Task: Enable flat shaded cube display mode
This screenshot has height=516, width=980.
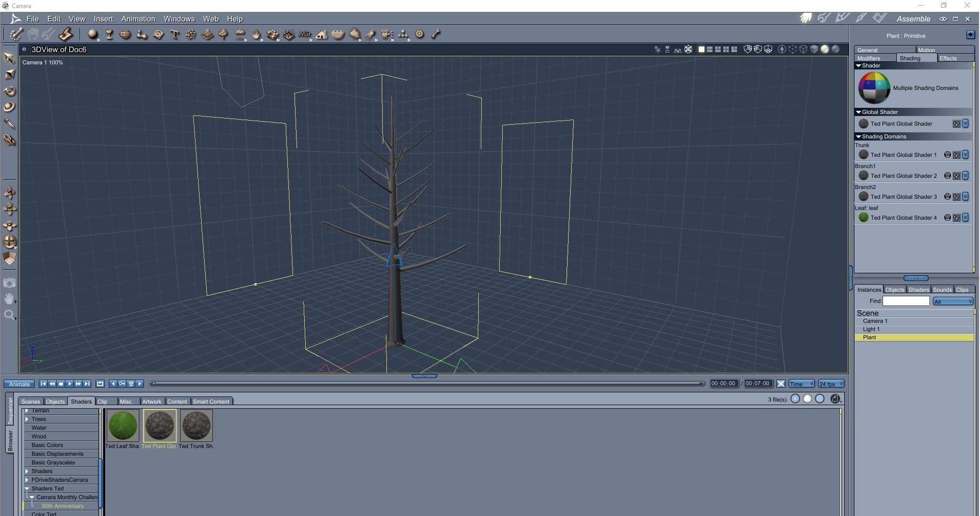Action: (x=814, y=50)
